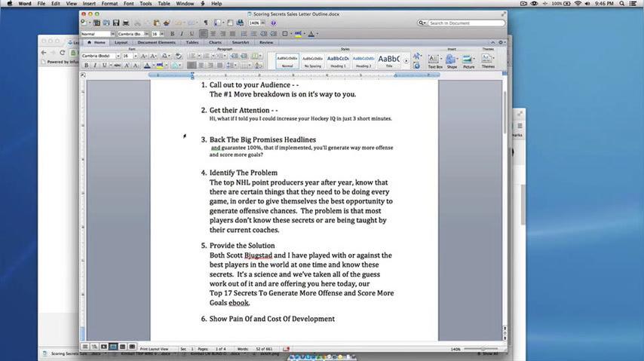
Task: Toggle Italic formatting in ribbon
Action: (95, 66)
